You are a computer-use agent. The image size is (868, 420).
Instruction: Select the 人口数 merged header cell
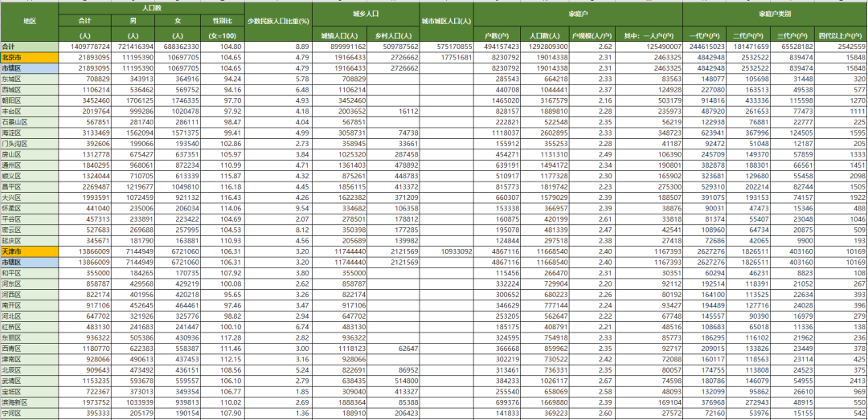point(151,10)
